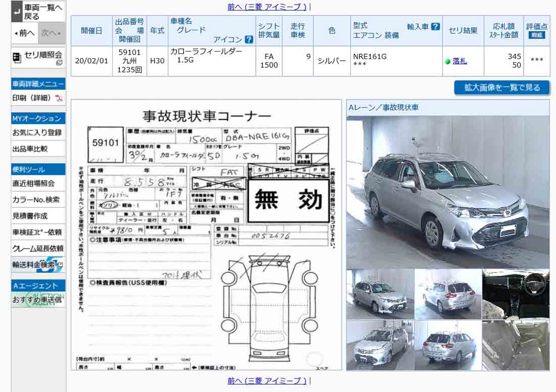This screenshot has width=556, height=392.
Task: Click the シルバー color cell
Action: (332, 61)
